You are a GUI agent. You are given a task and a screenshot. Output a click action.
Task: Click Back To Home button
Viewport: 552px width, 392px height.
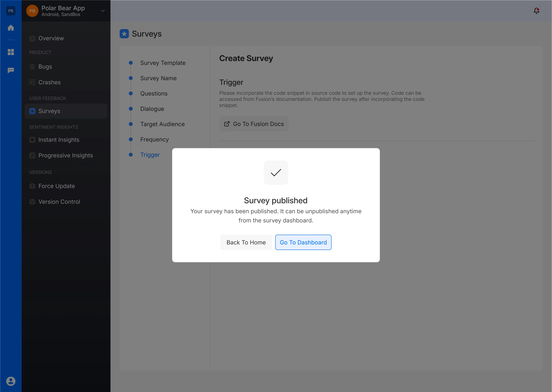tap(246, 242)
